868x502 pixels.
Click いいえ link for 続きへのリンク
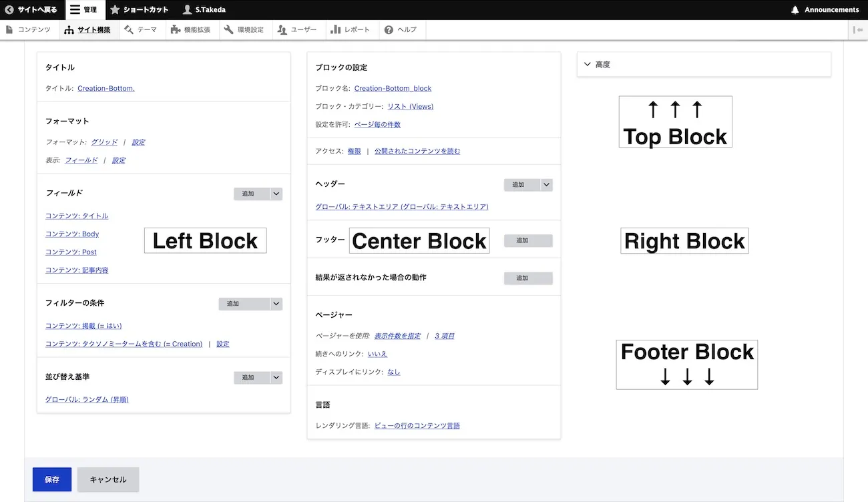tap(377, 354)
